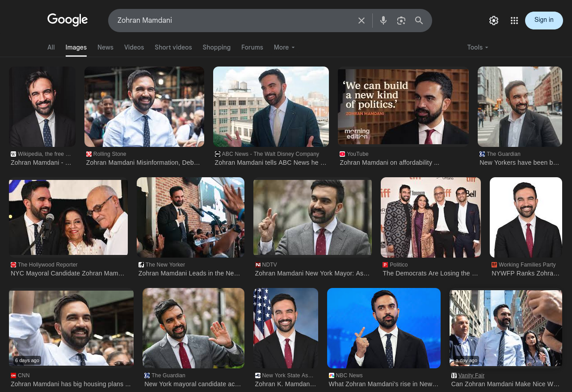Open the Forums tab
The width and height of the screenshot is (572, 392).
252,47
